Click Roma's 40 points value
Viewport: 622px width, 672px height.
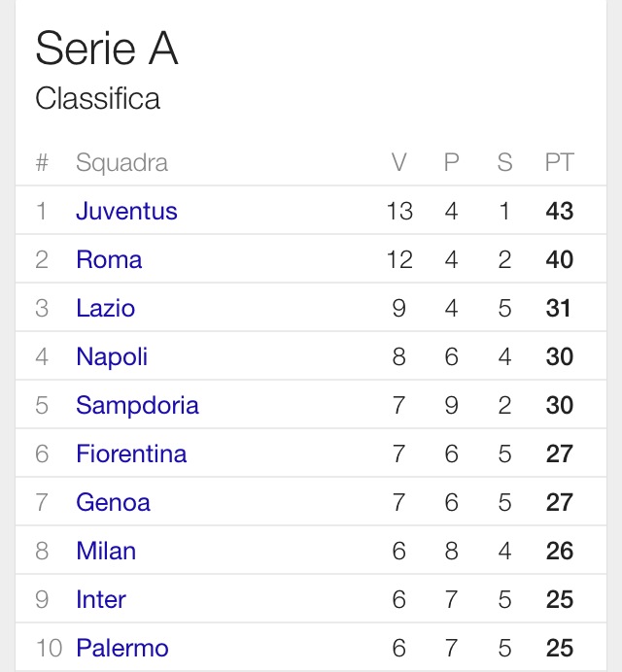559,259
